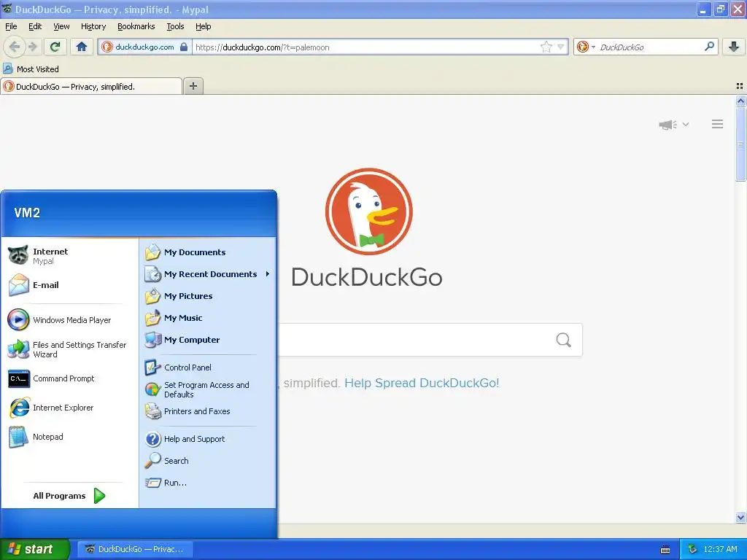The width and height of the screenshot is (747, 560).
Task: Click the vertical scrollbar down arrow
Action: tap(740, 517)
